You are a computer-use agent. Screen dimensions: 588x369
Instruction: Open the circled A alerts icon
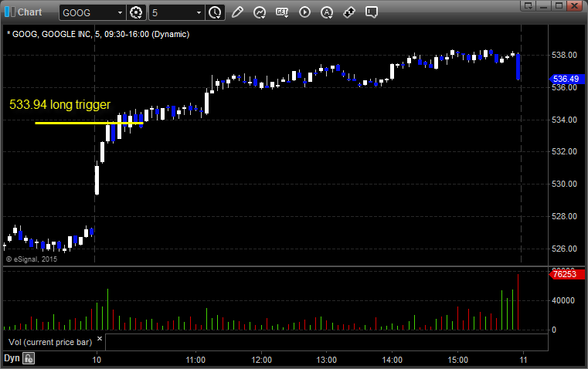pos(327,12)
